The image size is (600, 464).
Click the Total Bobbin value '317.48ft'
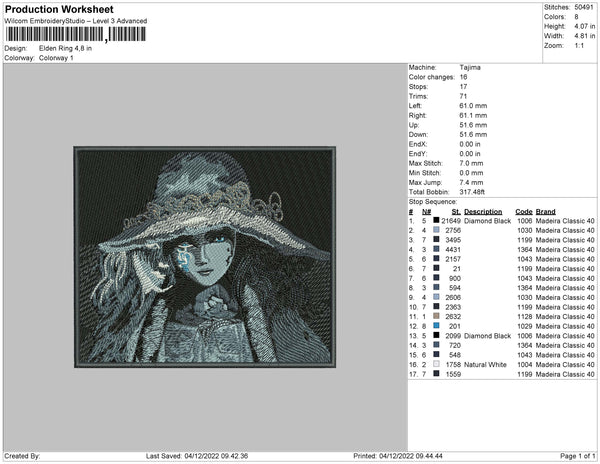coord(472,192)
